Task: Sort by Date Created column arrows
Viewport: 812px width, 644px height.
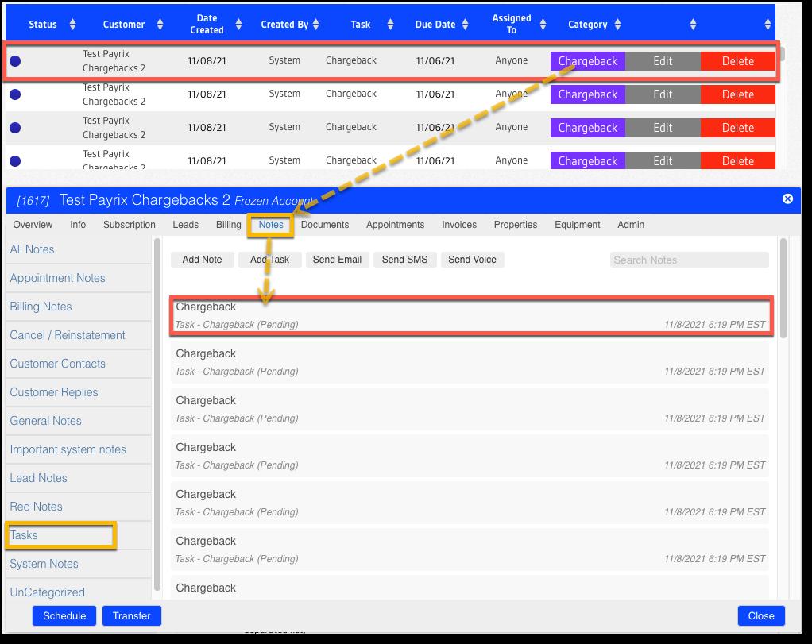Action: (x=244, y=25)
